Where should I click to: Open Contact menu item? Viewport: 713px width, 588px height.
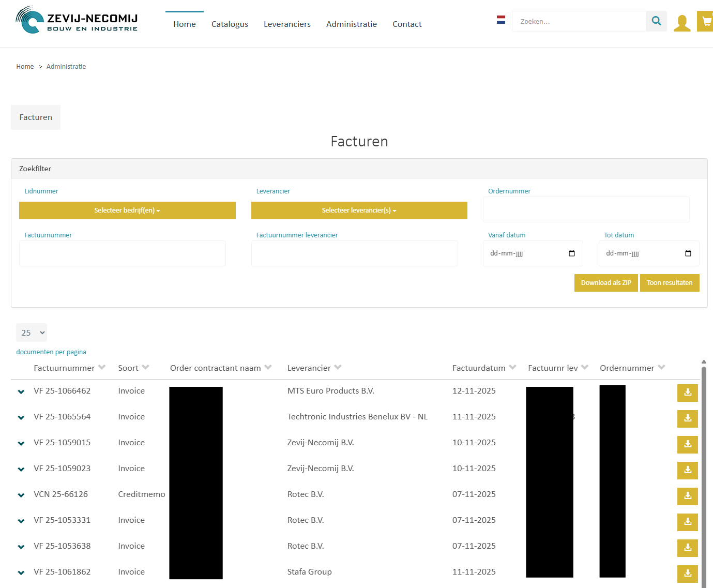(407, 24)
